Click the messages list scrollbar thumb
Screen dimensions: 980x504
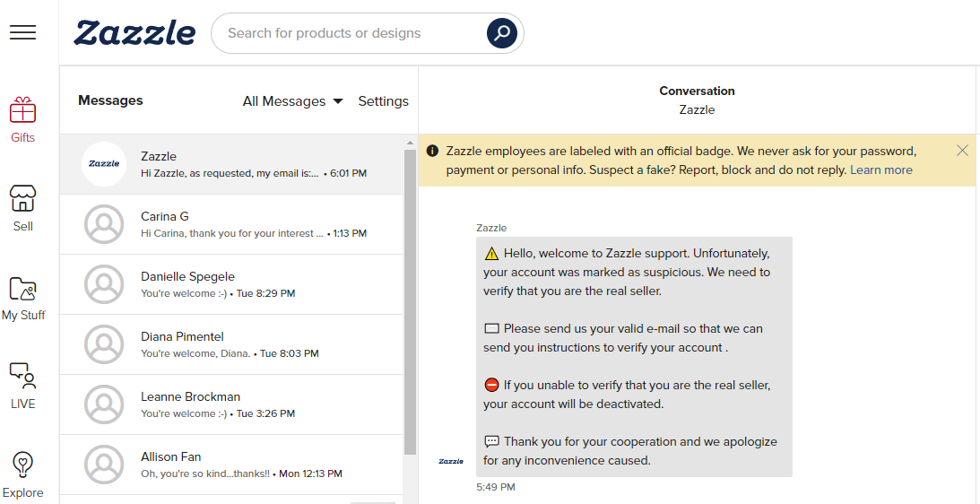tap(410, 302)
